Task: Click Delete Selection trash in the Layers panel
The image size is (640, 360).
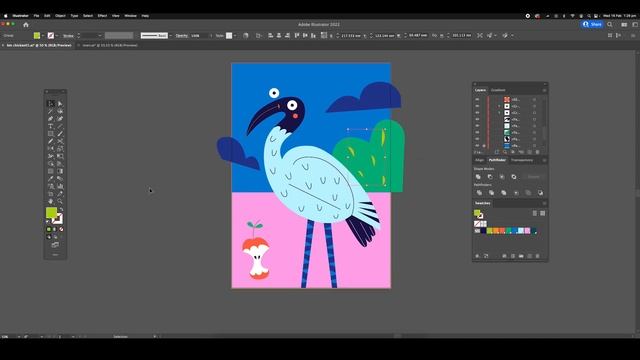Action: coord(538,152)
